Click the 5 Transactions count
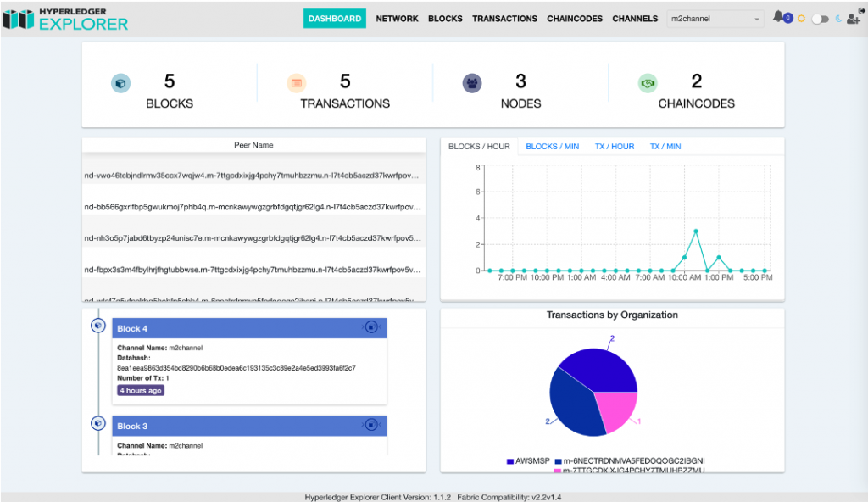 click(x=345, y=81)
